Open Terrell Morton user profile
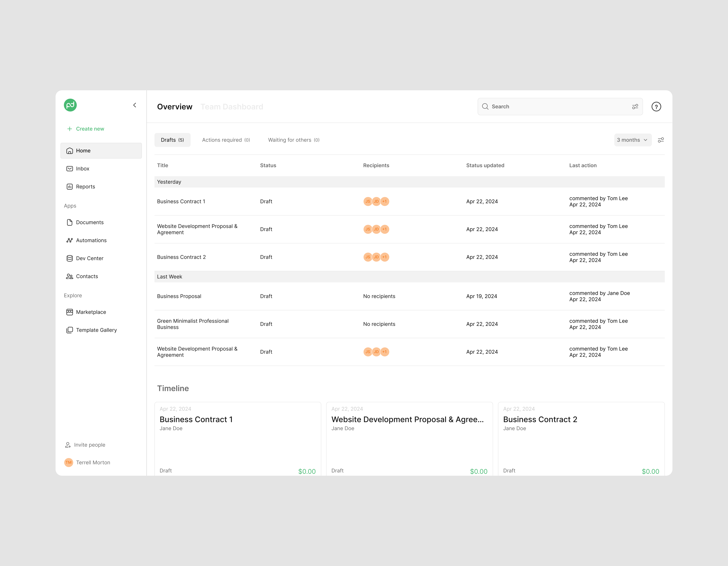The image size is (728, 566). pyautogui.click(x=87, y=462)
